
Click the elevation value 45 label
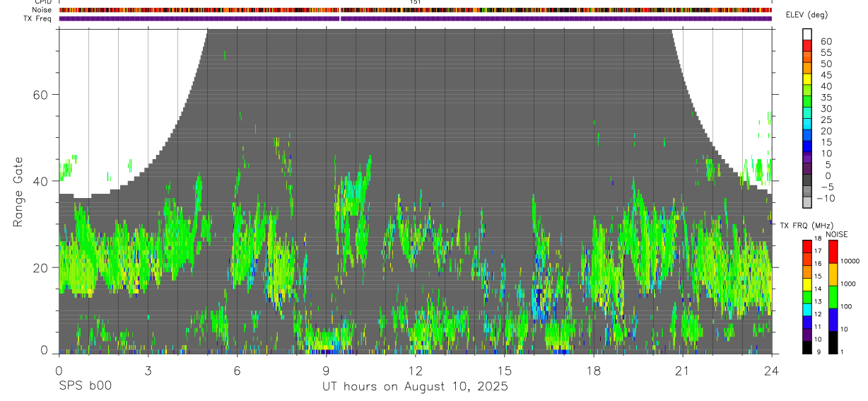[826, 75]
